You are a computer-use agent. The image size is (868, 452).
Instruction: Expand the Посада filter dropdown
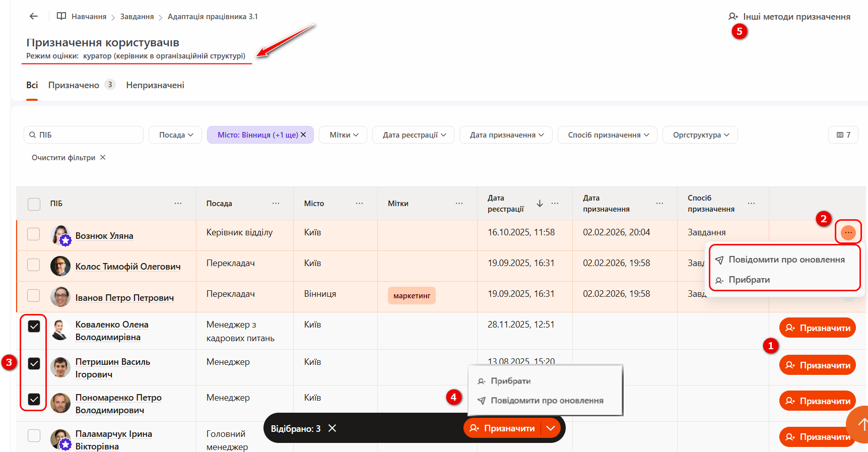click(x=175, y=135)
